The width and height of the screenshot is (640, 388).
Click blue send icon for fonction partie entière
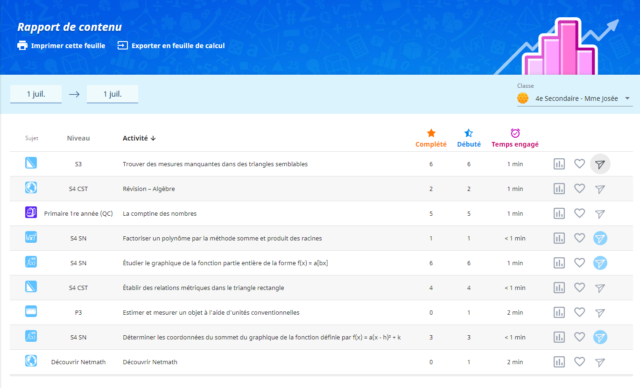[x=600, y=263]
